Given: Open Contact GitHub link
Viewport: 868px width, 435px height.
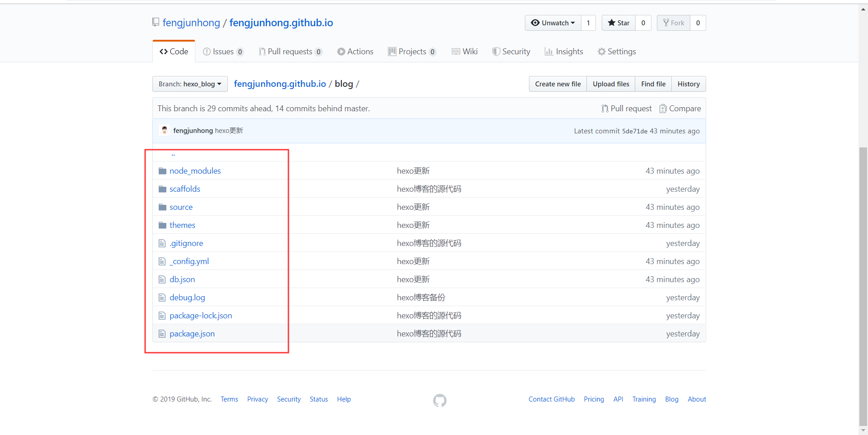Looking at the screenshot, I should [x=552, y=399].
